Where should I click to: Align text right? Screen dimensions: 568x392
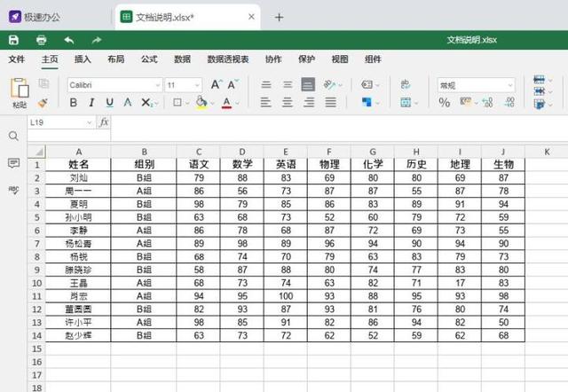pos(309,103)
